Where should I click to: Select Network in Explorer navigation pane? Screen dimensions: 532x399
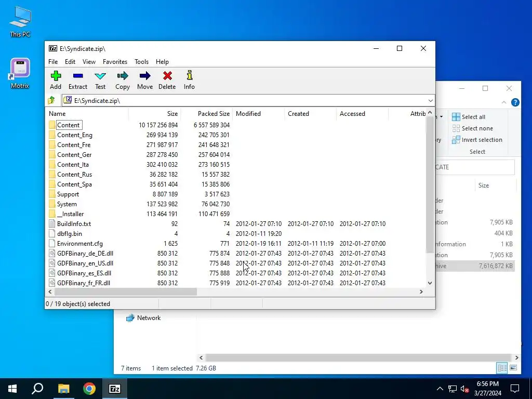point(143,318)
